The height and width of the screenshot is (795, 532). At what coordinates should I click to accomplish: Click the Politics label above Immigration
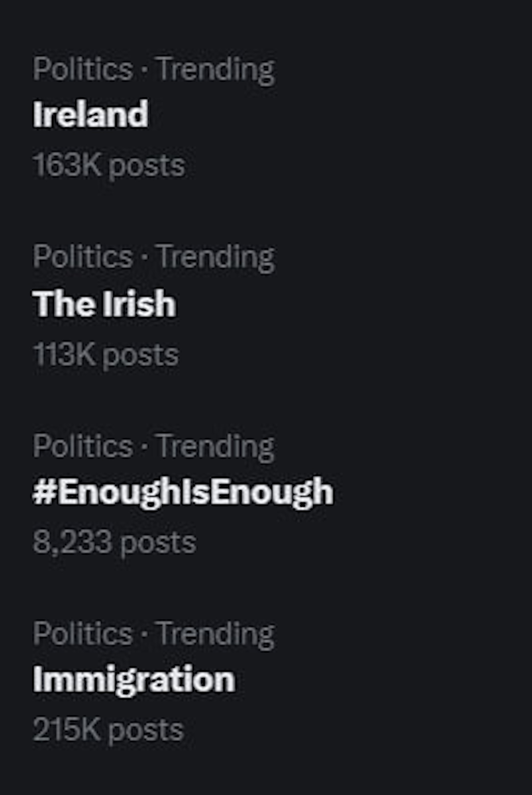coord(83,634)
